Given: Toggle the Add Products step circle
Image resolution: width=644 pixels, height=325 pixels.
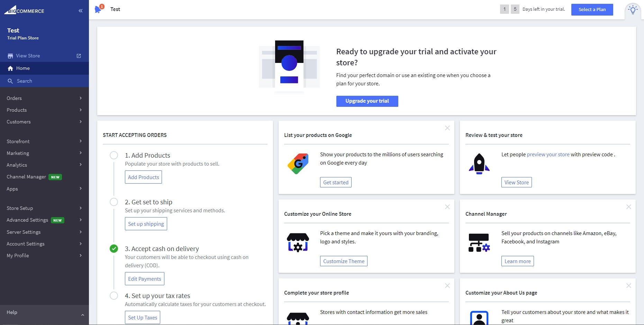Looking at the screenshot, I should click(114, 155).
